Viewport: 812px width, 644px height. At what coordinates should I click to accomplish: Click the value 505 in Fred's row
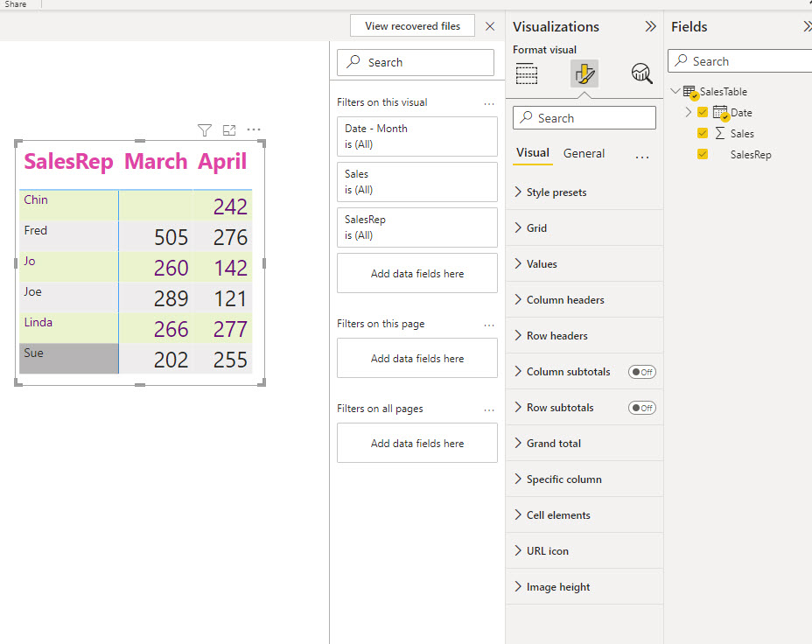click(171, 238)
